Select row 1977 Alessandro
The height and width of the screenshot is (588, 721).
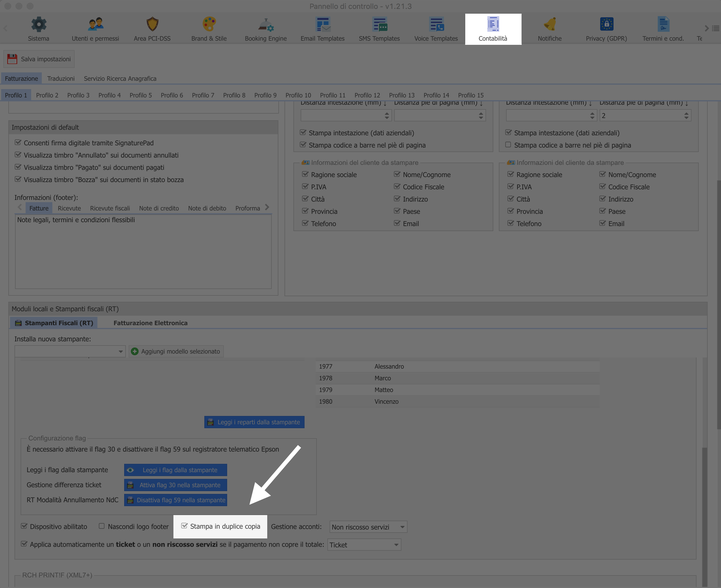point(458,366)
